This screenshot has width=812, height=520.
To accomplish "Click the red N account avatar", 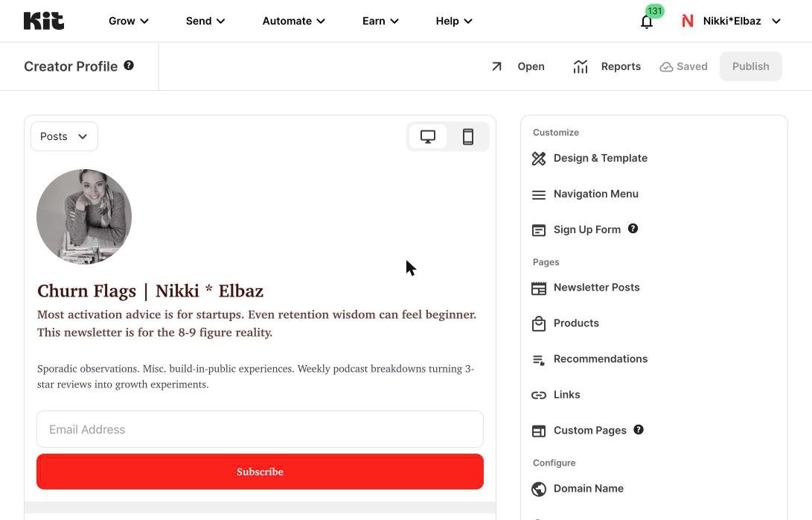I will (x=687, y=22).
